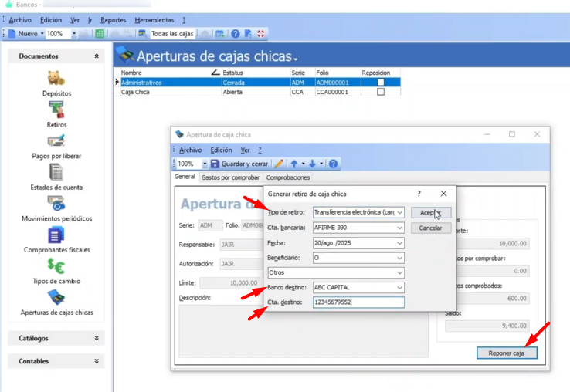Click the Reponer caja button
Screen dimensions: 570x392
pyautogui.click(x=506, y=353)
